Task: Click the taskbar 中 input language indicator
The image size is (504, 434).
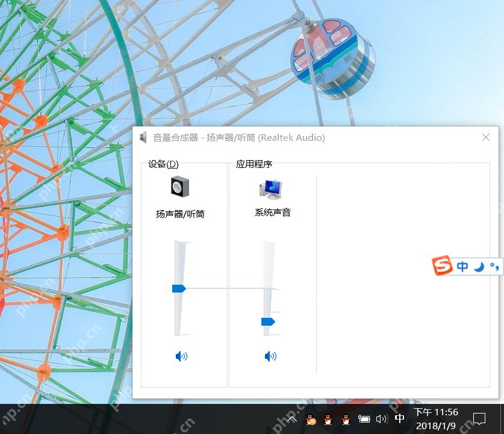Action: tap(400, 418)
